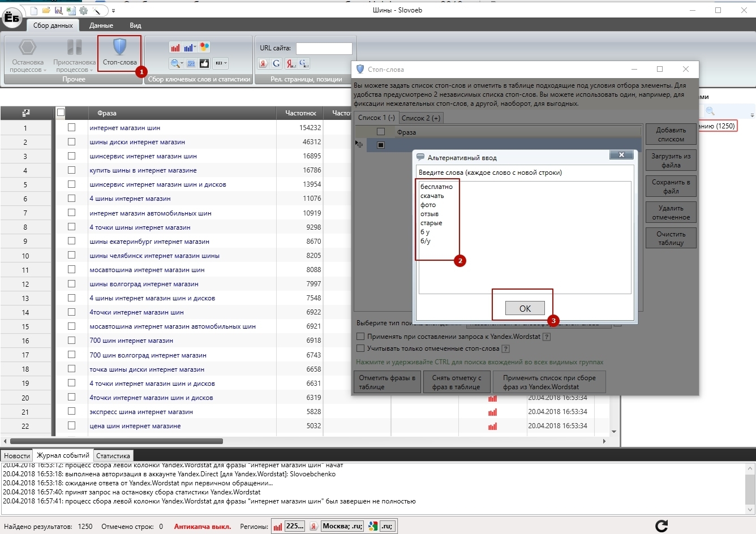
Task: Open the KEI dropdown button
Action: click(x=220, y=63)
